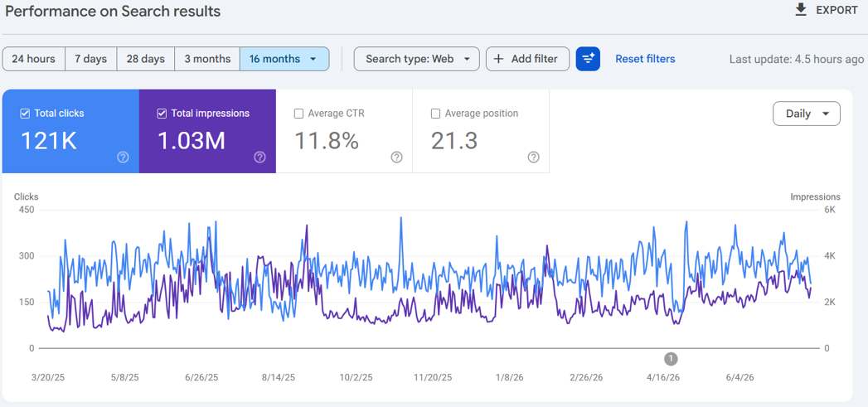Click the 6/4/26 date axis label
Viewport: 868px width, 407px height.
739,378
